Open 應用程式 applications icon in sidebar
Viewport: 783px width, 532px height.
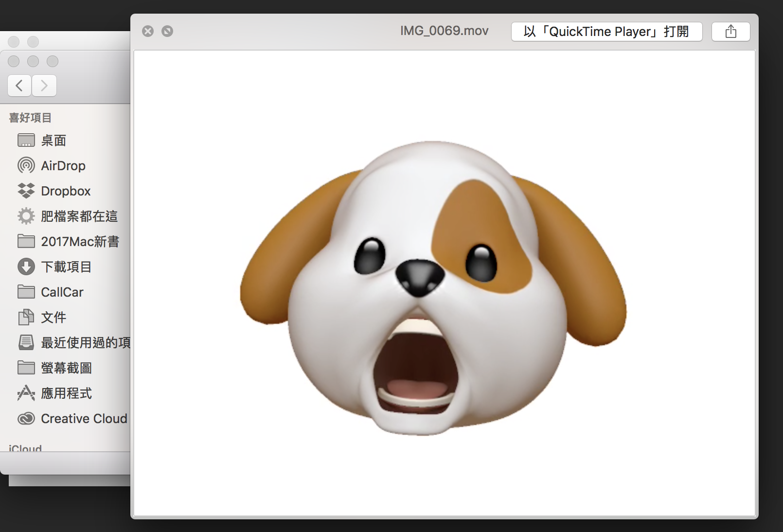tap(26, 393)
